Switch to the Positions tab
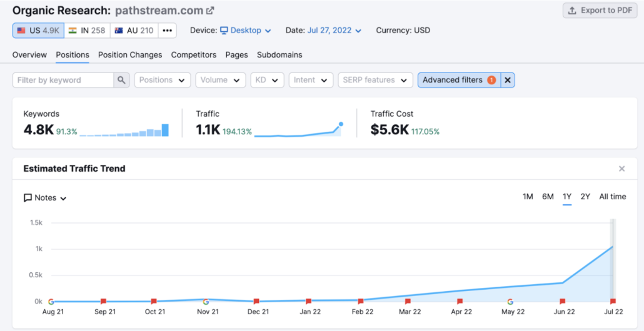Image resolution: width=644 pixels, height=331 pixels. [x=73, y=54]
